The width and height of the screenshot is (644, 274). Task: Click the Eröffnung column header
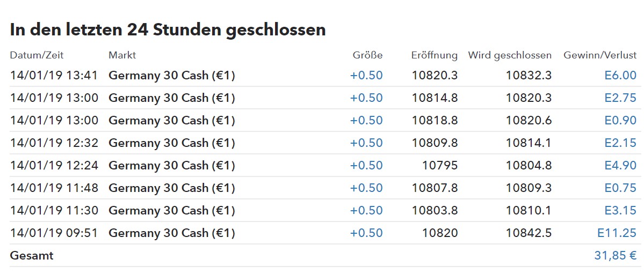pyautogui.click(x=435, y=55)
